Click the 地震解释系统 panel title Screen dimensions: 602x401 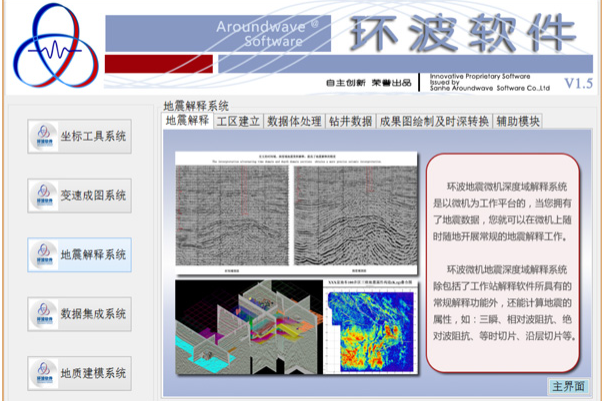pos(196,106)
